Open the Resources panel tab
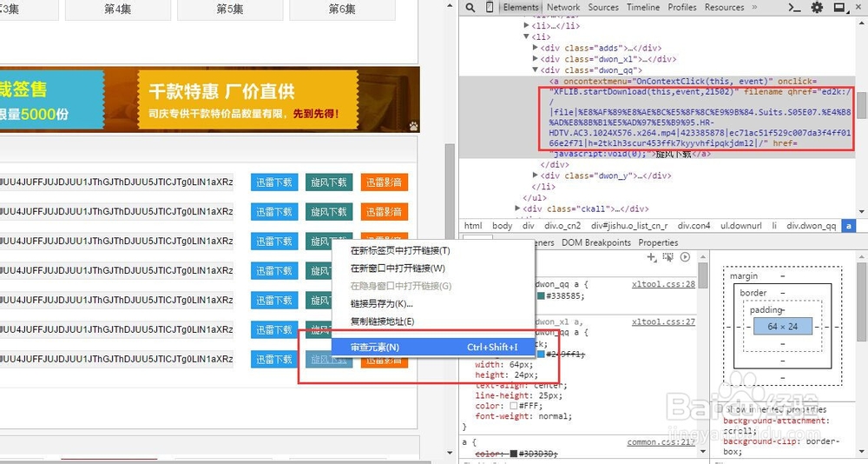The height and width of the screenshot is (464, 868). tap(724, 7)
